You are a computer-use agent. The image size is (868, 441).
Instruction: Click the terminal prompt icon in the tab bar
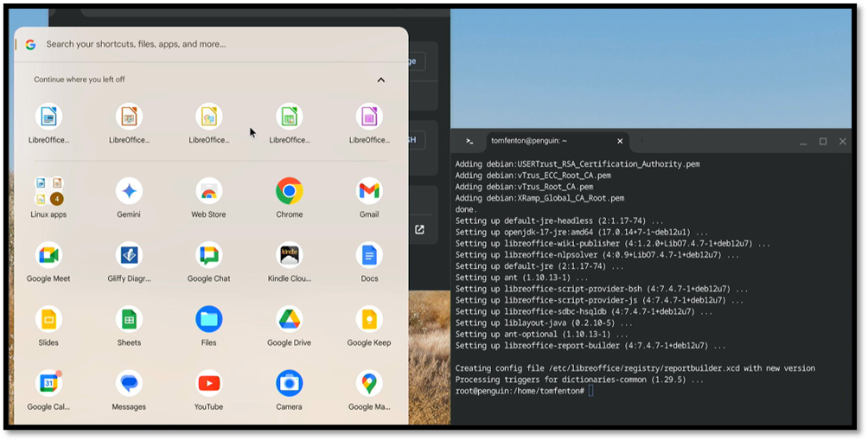pyautogui.click(x=469, y=141)
